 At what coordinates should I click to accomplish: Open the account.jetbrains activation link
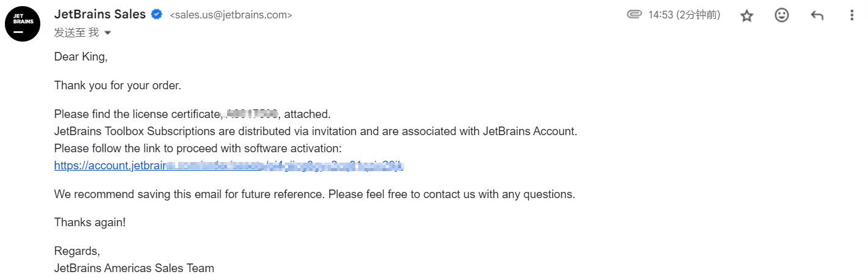point(229,166)
